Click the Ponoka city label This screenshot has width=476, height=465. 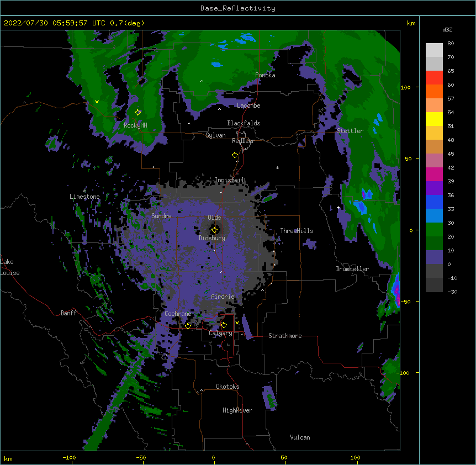[x=265, y=75]
